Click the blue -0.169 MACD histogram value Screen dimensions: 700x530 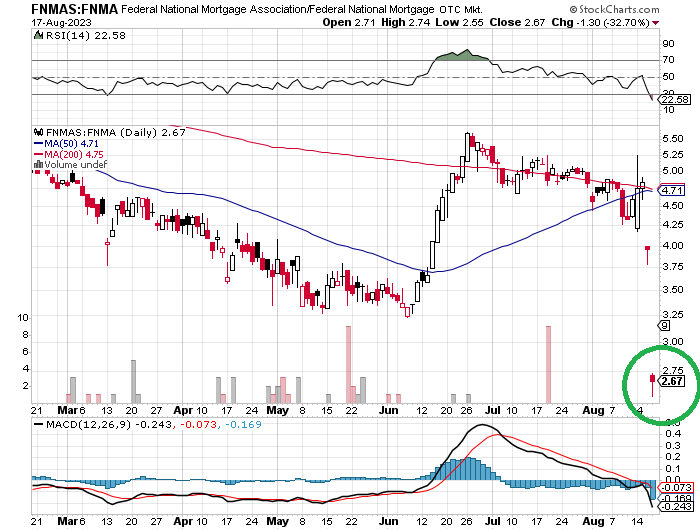[243, 424]
